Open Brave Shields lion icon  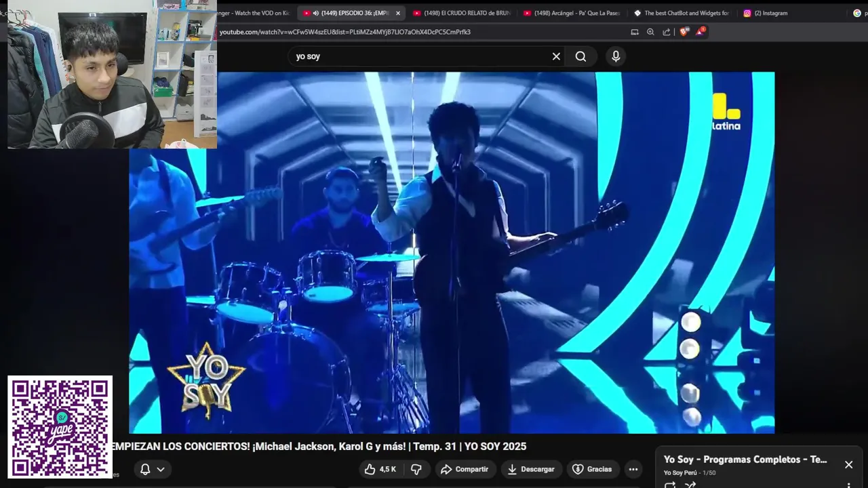point(684,32)
